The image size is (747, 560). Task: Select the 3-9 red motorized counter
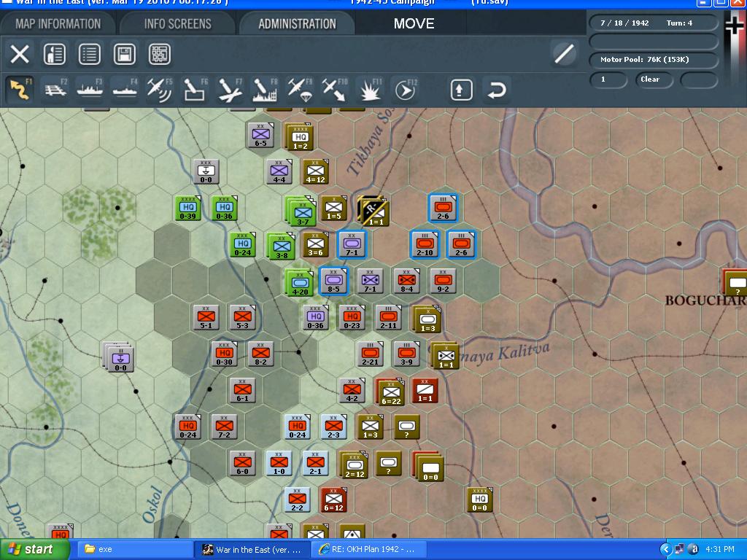406,354
